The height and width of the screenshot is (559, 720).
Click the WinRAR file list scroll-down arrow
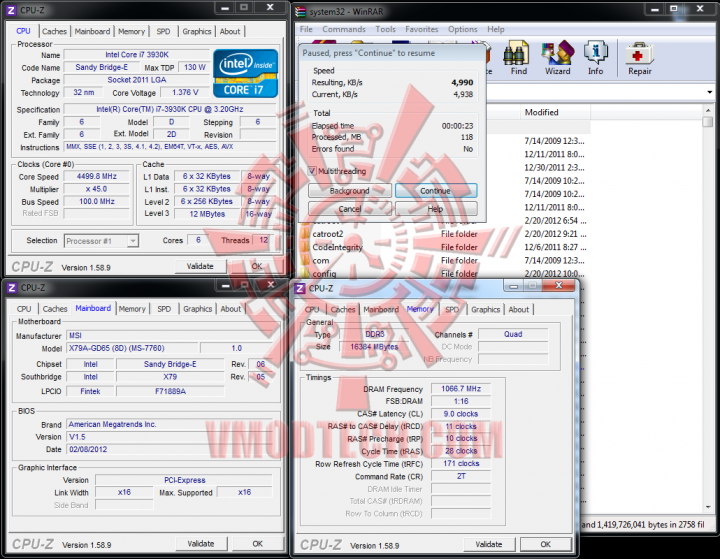708,508
